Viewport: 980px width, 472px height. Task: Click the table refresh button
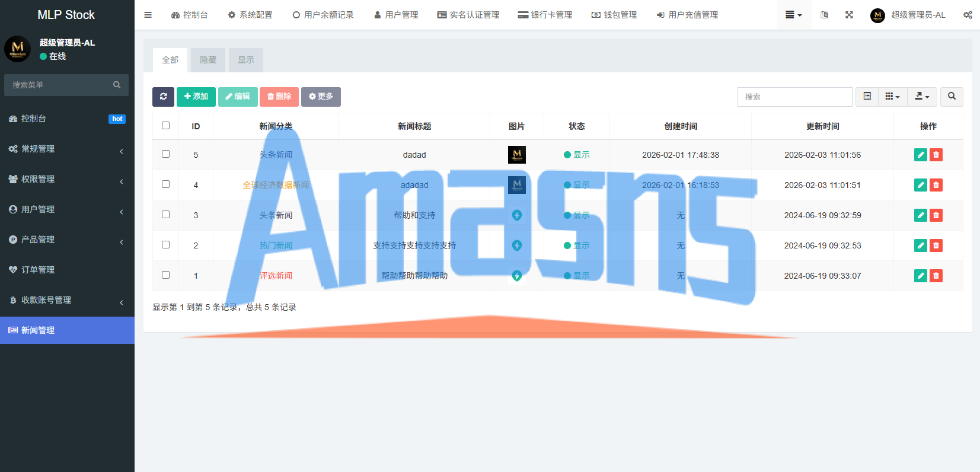pos(163,97)
